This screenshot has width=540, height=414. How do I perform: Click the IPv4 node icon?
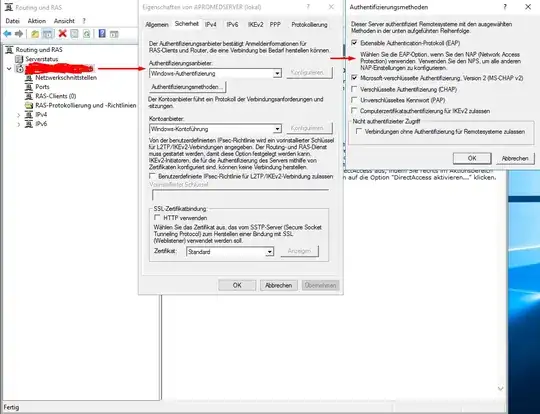coord(29,114)
